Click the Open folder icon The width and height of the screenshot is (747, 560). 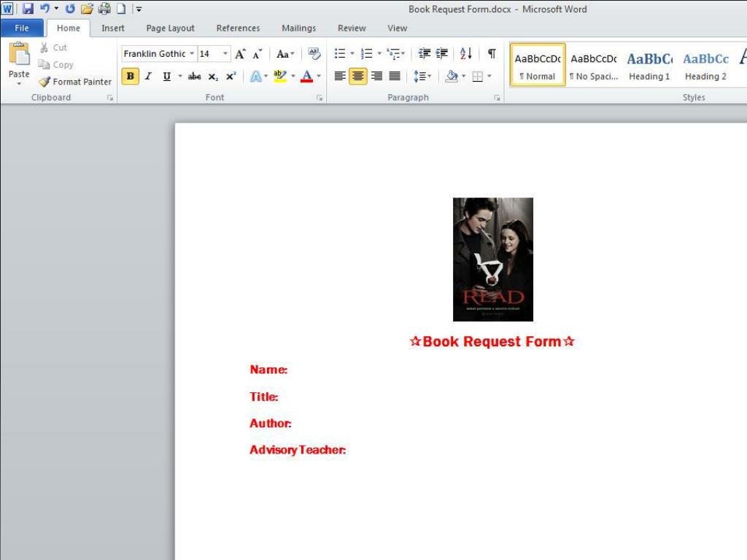coord(87,9)
